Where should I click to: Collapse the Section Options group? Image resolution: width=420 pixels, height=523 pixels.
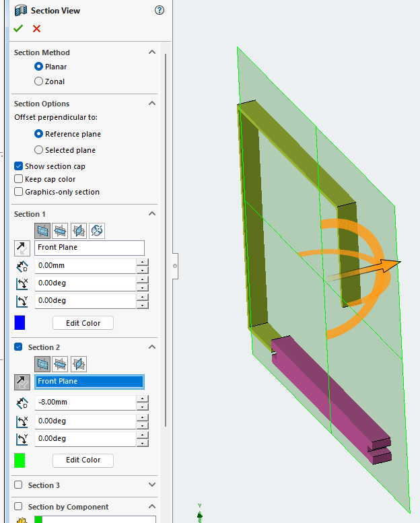point(152,104)
